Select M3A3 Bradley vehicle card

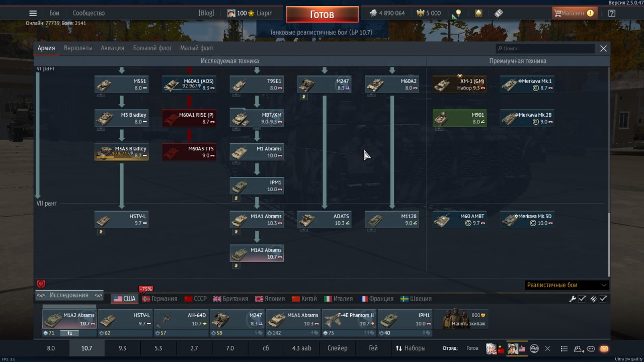click(121, 152)
